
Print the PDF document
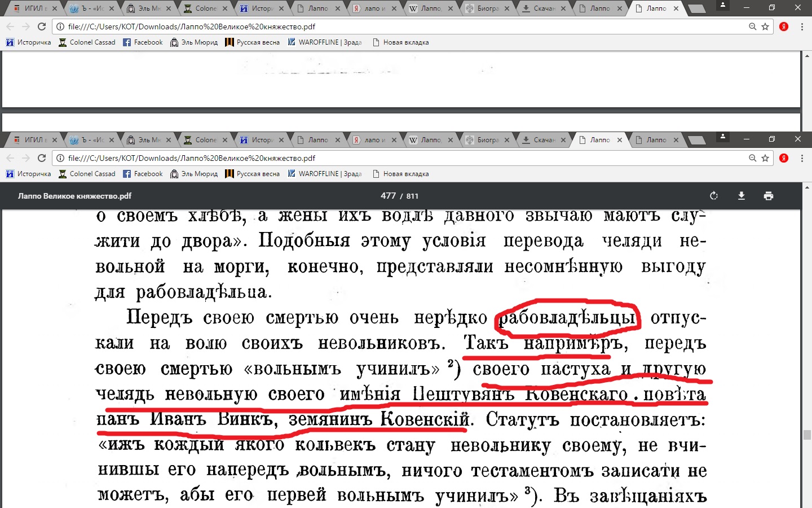pyautogui.click(x=768, y=196)
